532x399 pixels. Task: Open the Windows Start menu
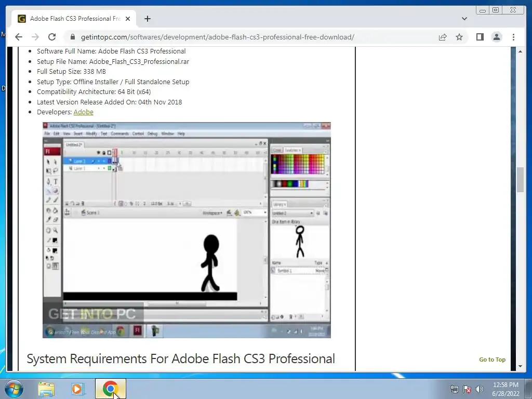pos(14,389)
